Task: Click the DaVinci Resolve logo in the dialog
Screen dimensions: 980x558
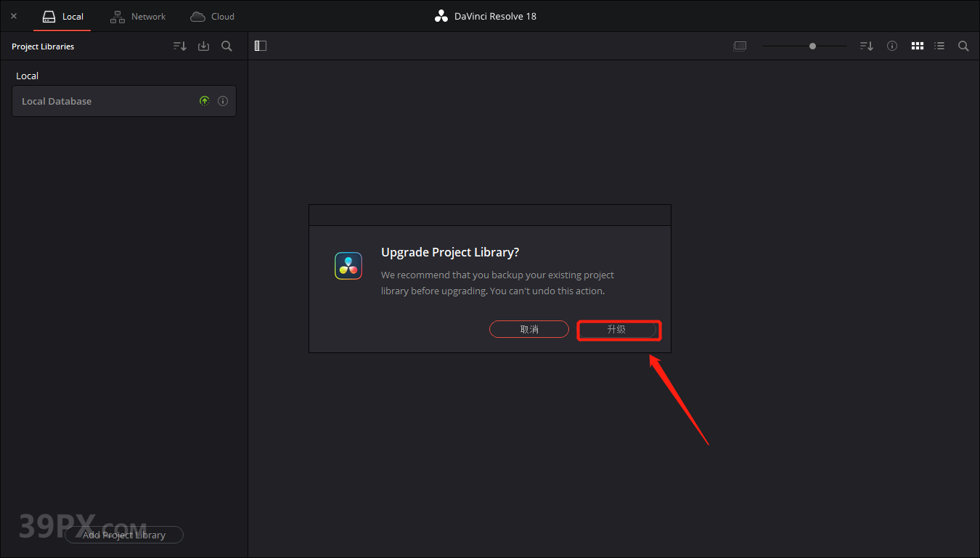Action: point(348,266)
